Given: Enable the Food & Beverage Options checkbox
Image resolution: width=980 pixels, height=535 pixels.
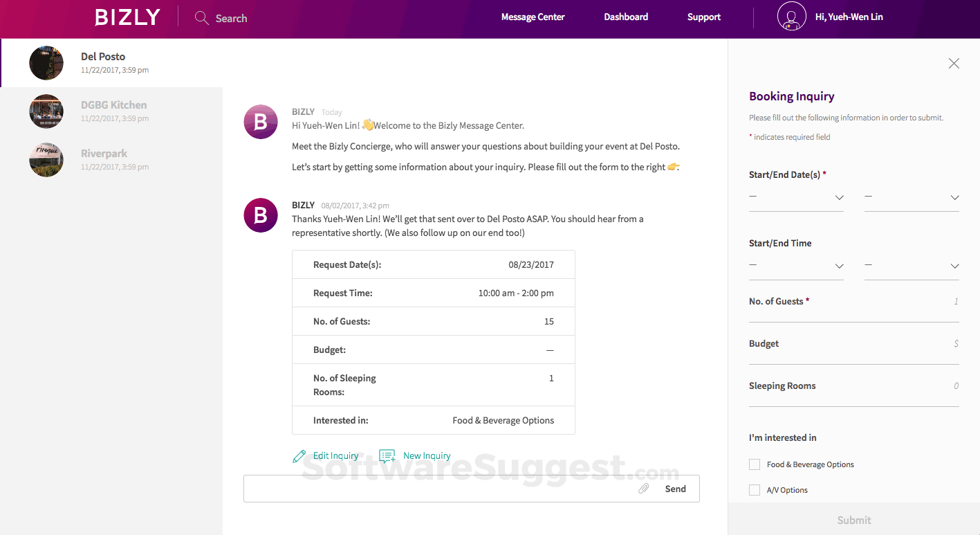Looking at the screenshot, I should point(754,464).
